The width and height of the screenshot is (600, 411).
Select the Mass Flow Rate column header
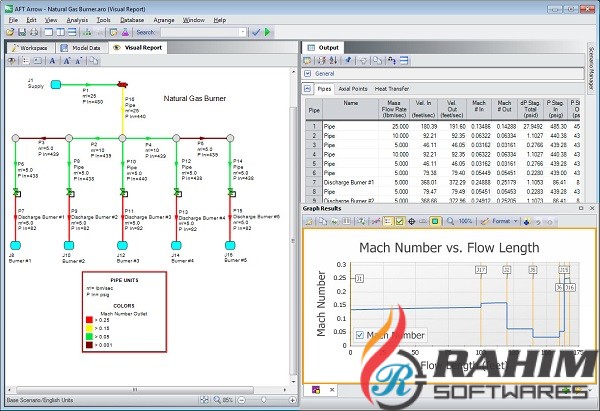393,109
